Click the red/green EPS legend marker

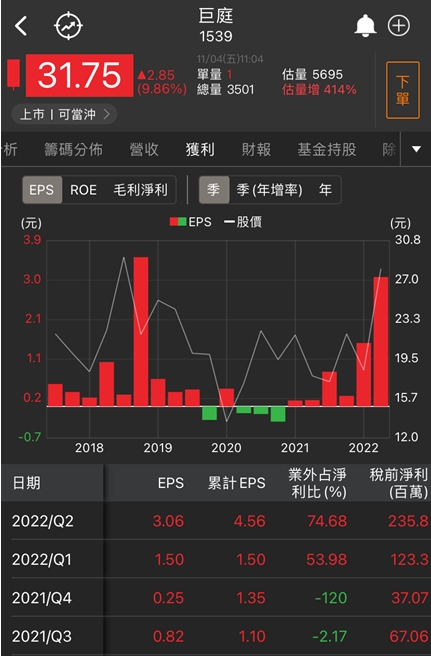(178, 222)
